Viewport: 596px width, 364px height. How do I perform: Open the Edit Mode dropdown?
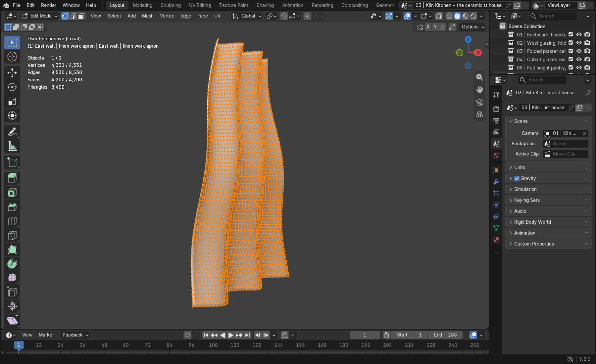pos(39,16)
